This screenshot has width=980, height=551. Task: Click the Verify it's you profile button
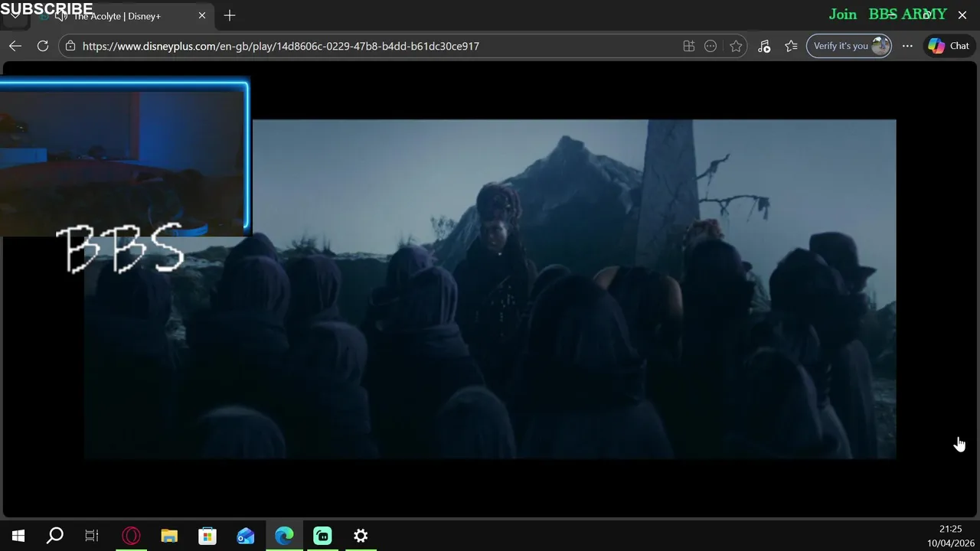849,46
